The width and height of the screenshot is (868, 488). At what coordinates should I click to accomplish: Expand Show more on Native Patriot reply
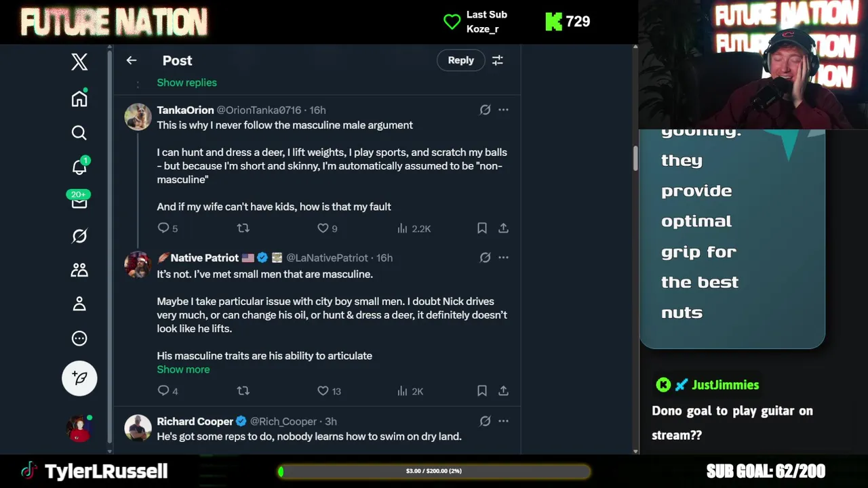tap(183, 369)
